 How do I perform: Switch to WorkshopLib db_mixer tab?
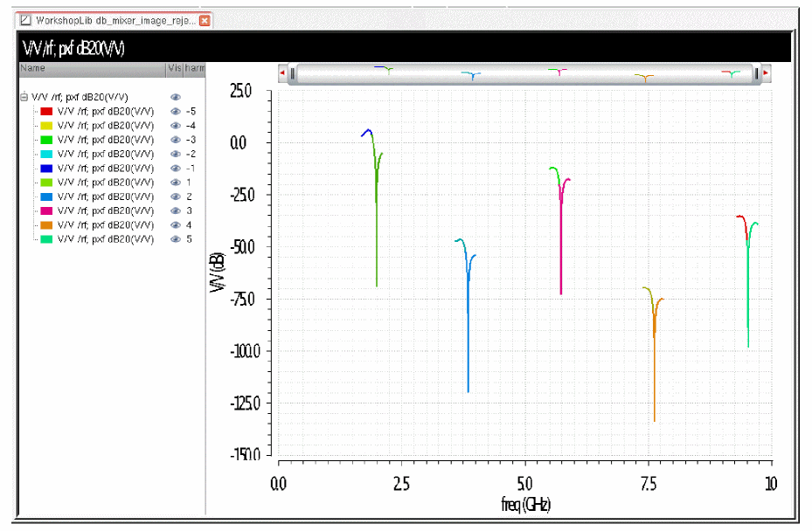click(114, 20)
